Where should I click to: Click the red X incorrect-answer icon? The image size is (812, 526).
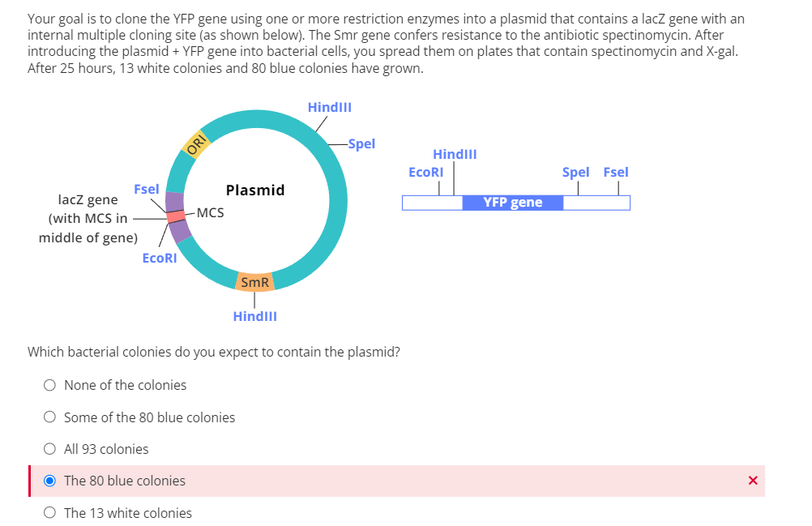pyautogui.click(x=752, y=480)
